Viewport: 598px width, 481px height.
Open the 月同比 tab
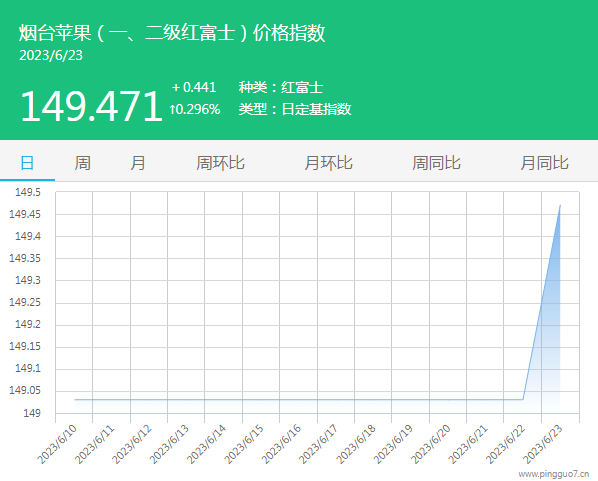point(545,163)
